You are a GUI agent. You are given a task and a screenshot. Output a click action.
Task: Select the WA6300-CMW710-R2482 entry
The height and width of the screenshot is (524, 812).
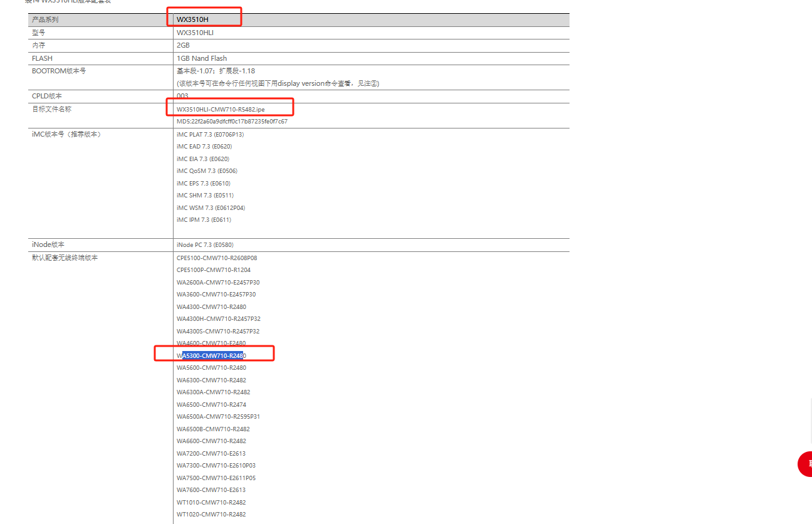211,380
